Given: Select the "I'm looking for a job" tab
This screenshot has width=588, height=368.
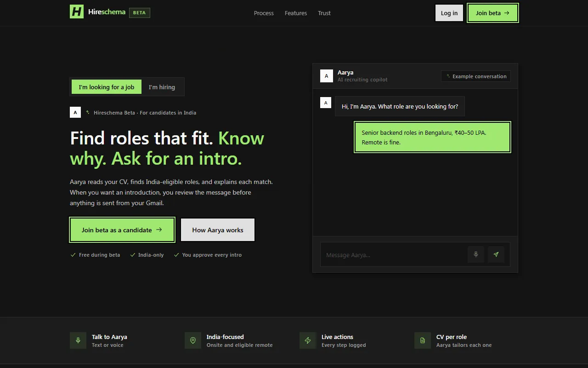Looking at the screenshot, I should [107, 87].
